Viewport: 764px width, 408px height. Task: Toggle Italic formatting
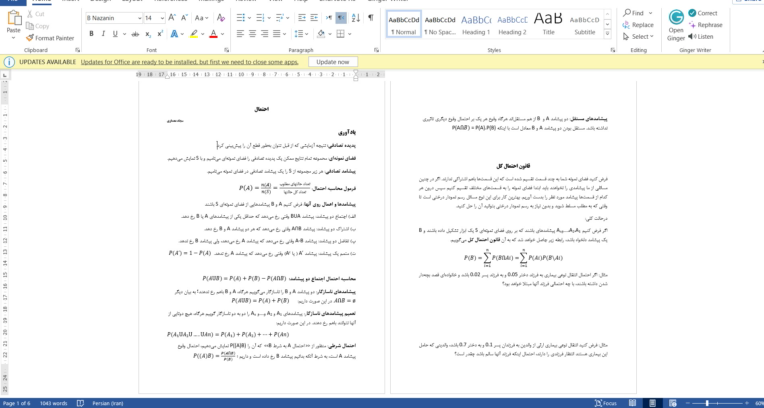click(x=103, y=34)
